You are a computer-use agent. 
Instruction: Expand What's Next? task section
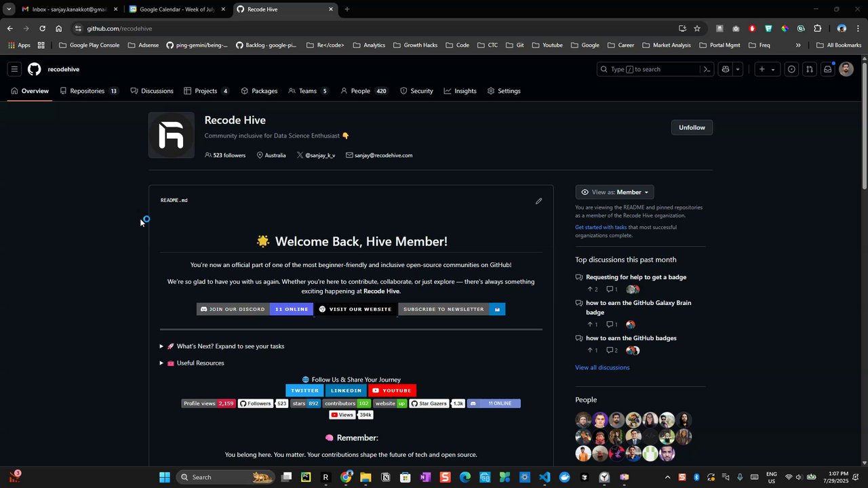point(222,346)
